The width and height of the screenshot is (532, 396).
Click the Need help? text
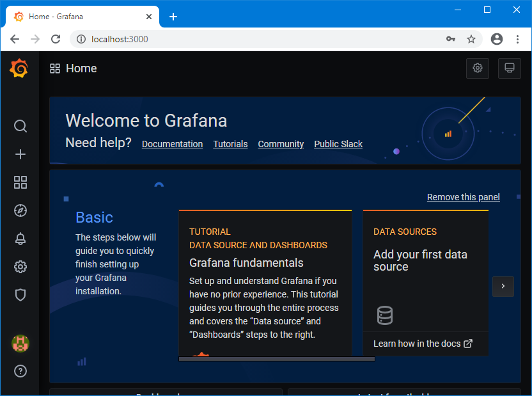[98, 143]
